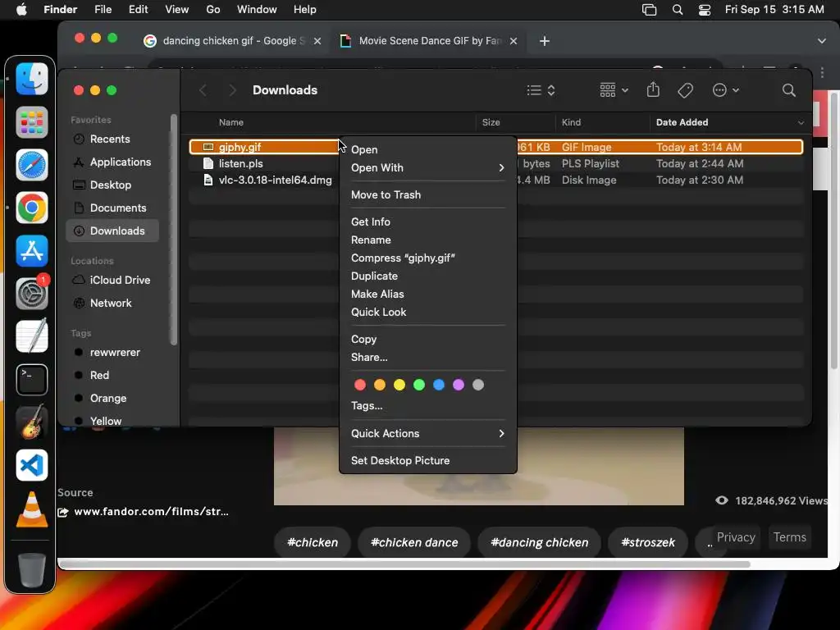
Task: Select Compress "giphy.gif"
Action: 427,258
